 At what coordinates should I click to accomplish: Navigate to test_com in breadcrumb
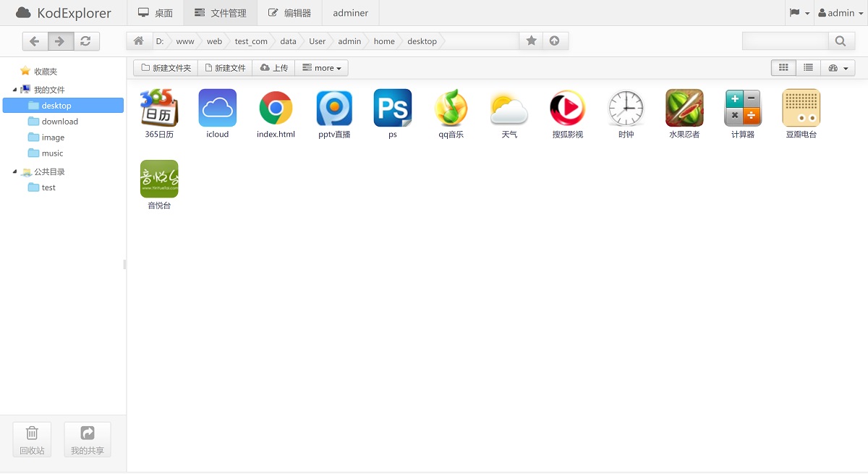251,41
